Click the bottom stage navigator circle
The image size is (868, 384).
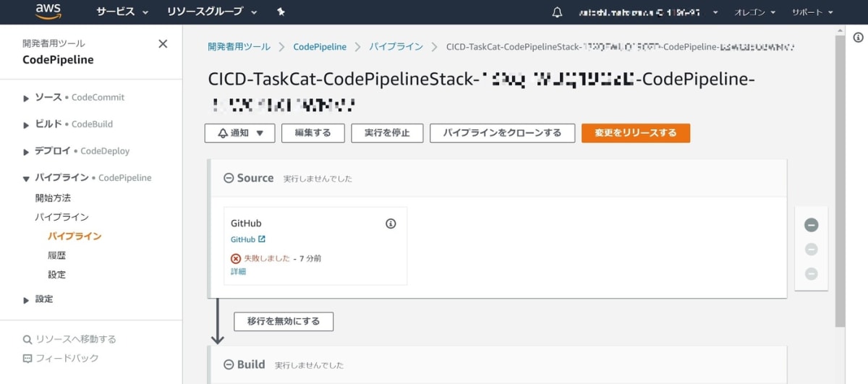(811, 274)
